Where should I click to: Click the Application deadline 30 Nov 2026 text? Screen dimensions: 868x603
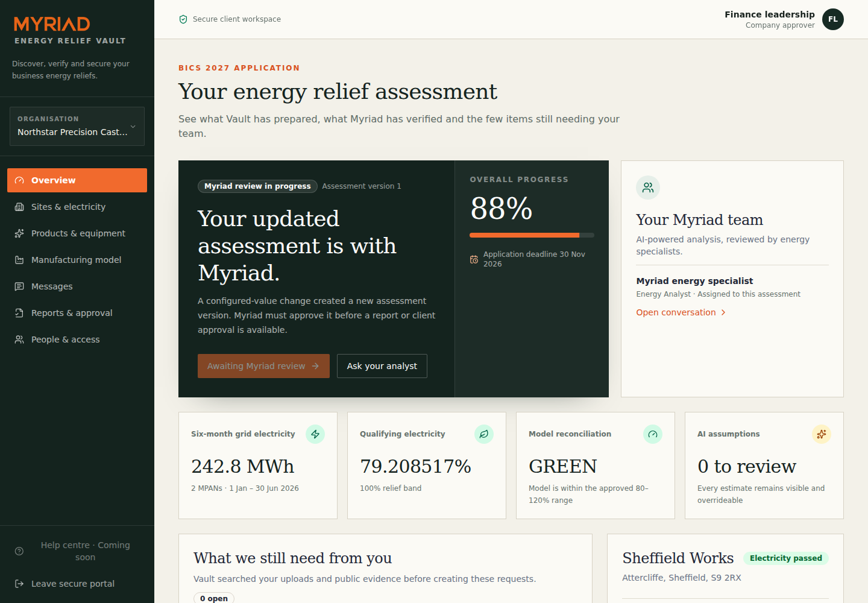pos(534,259)
